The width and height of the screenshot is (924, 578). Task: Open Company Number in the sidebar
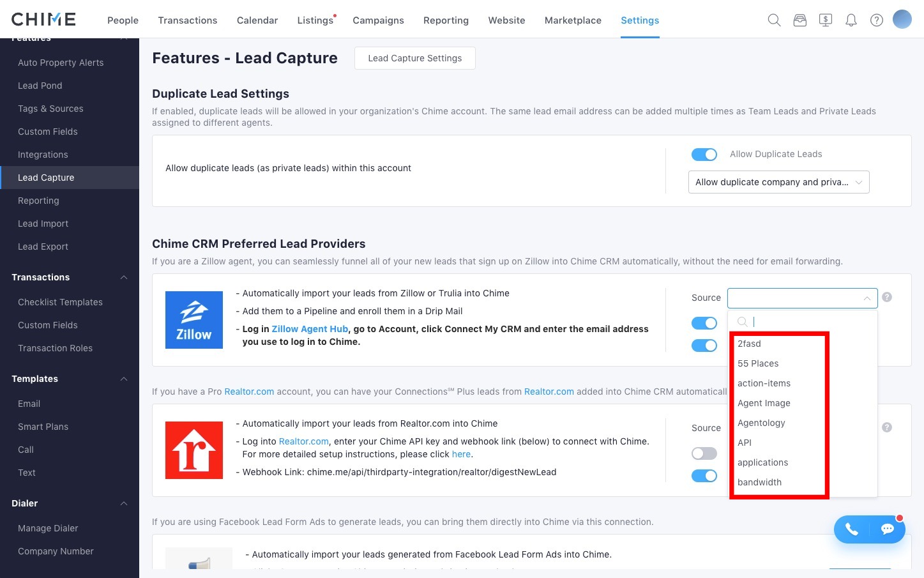(56, 551)
